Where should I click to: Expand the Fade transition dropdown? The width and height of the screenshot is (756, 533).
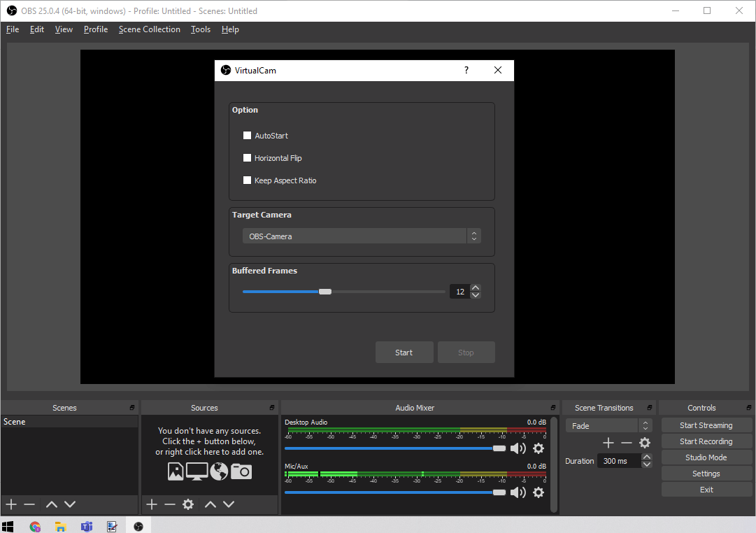608,426
